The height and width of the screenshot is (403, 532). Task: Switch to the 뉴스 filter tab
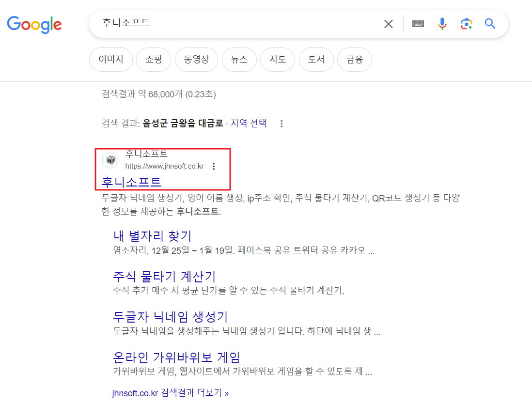[x=239, y=60]
